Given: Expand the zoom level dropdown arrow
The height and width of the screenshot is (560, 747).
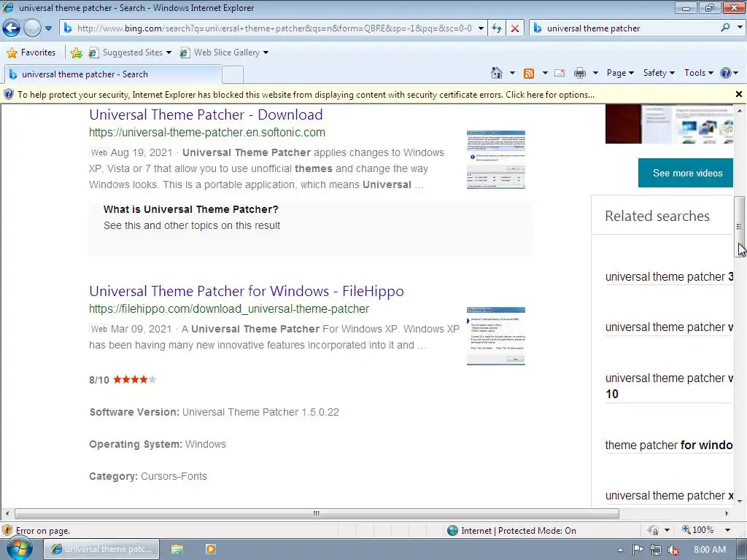Looking at the screenshot, I should 727,530.
